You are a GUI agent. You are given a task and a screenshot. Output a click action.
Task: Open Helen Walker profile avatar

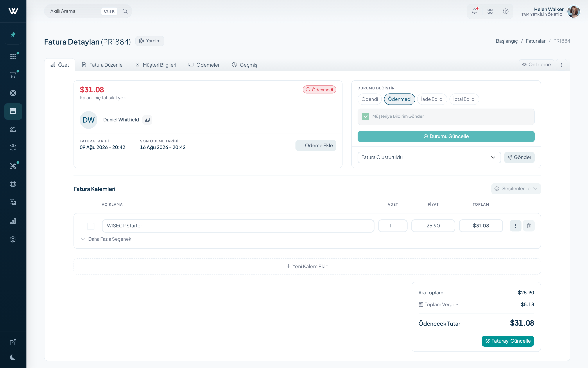coord(574,11)
